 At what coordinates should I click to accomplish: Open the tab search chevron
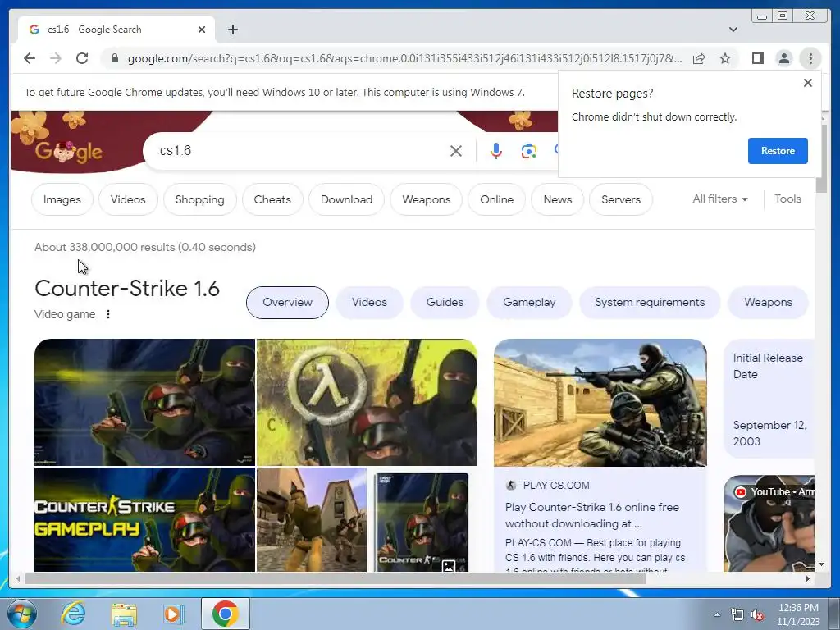[x=733, y=30]
